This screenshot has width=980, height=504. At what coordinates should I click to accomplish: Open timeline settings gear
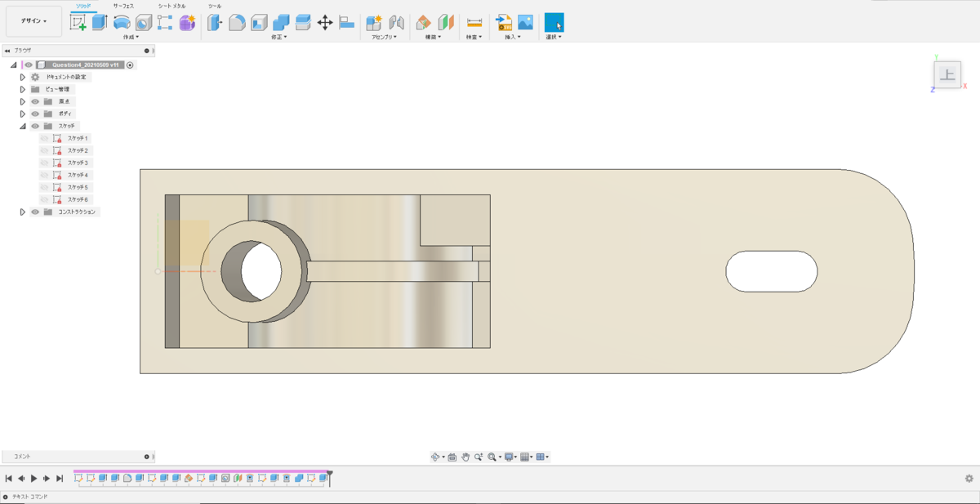pos(969,479)
